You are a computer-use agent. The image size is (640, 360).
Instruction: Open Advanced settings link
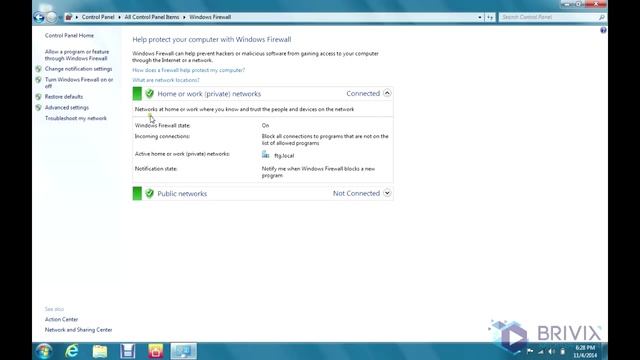[67, 107]
